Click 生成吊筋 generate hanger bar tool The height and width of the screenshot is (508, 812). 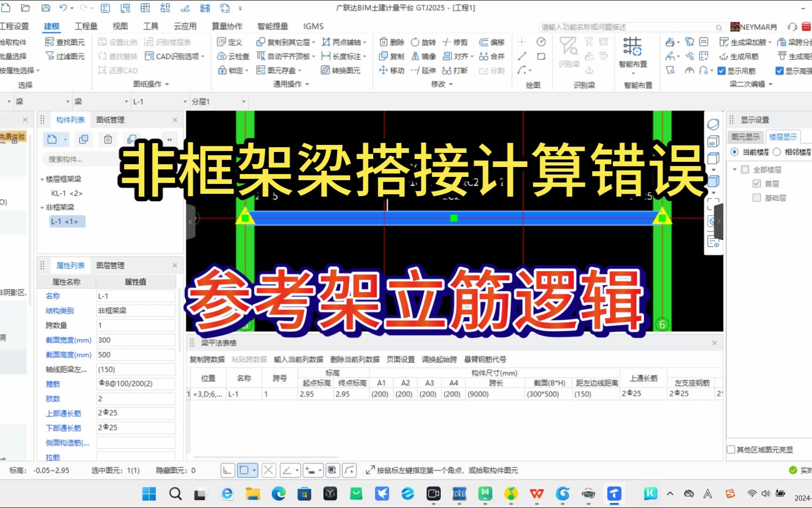coord(739,56)
